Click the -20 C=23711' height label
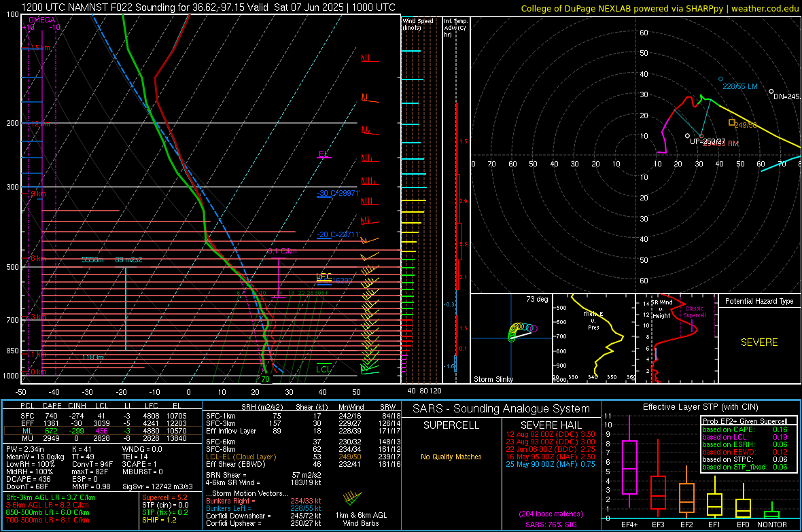 coord(338,235)
